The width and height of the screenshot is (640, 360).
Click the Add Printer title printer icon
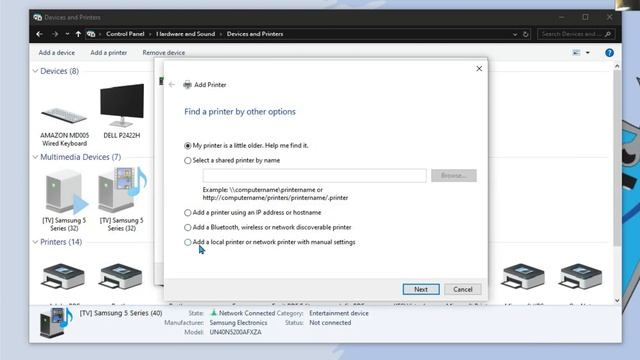tap(187, 84)
